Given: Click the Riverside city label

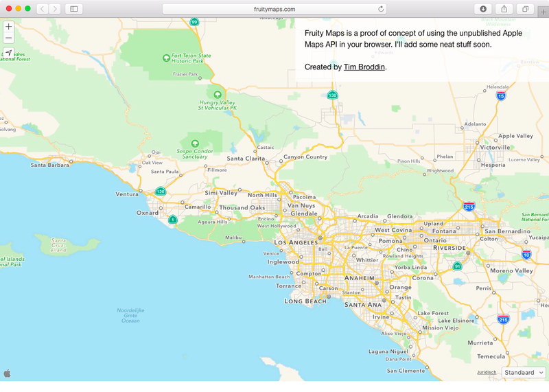Looking at the screenshot, I should tap(449, 248).
